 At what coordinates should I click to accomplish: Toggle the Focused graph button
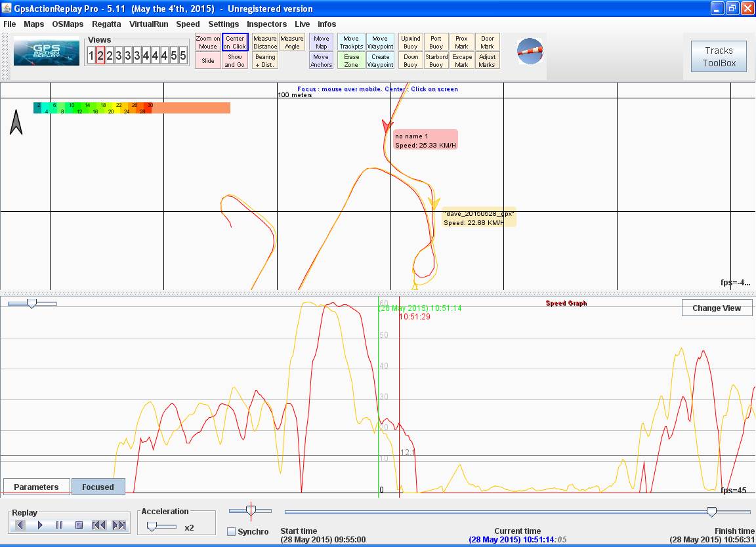pos(98,487)
